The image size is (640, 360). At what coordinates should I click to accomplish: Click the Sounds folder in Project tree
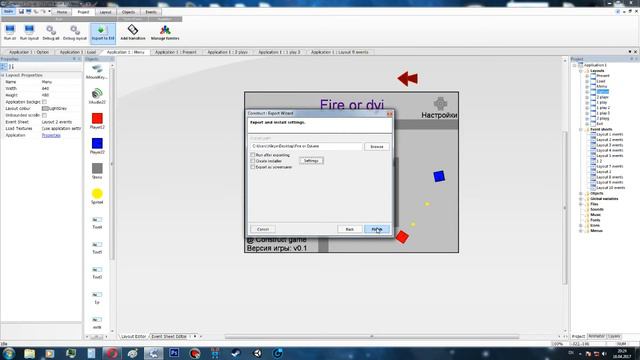pos(597,209)
